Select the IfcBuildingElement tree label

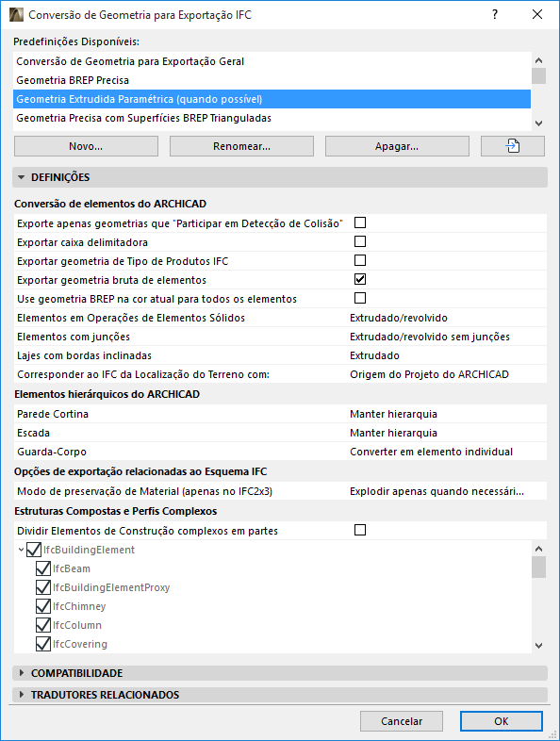[x=89, y=550]
